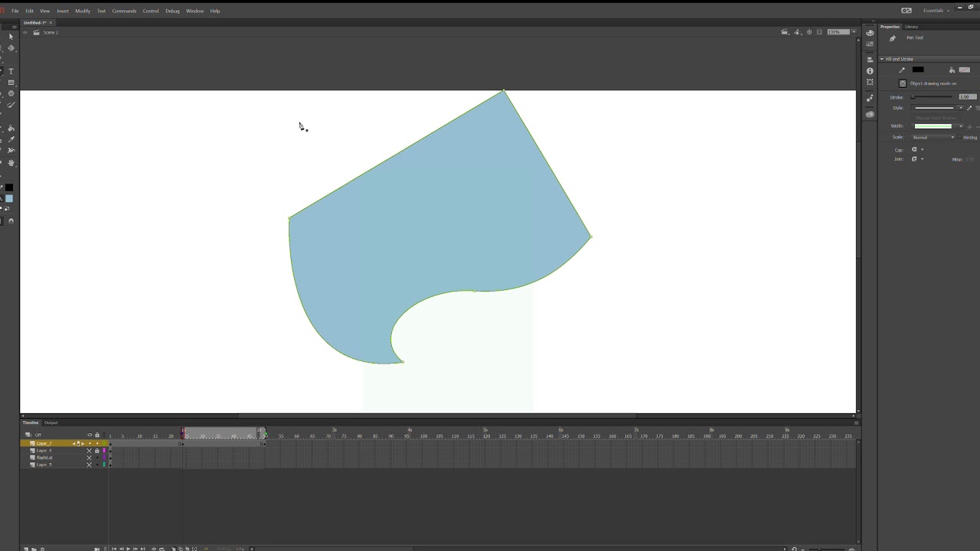Select the Selection arrow tool

pos(11,37)
